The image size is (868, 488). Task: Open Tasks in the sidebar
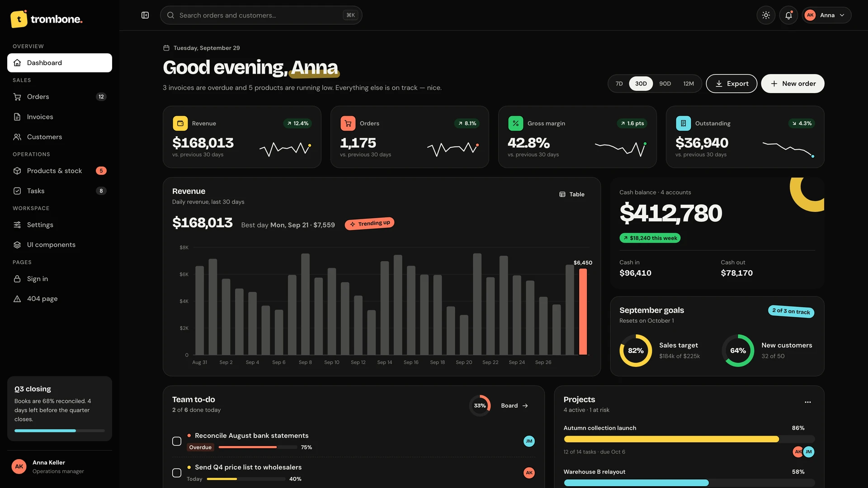(x=60, y=191)
